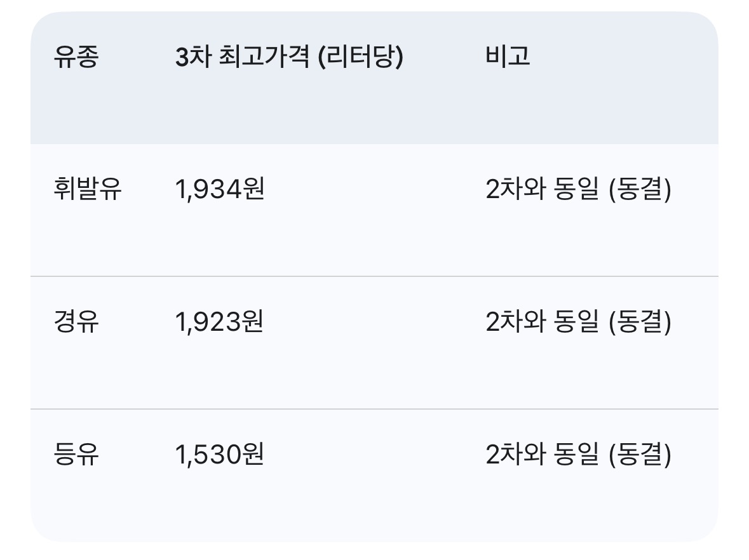Viewport: 749px width, 560px height.
Task: Click the 3차 최고가격 (리터당) header
Action: coord(289,57)
